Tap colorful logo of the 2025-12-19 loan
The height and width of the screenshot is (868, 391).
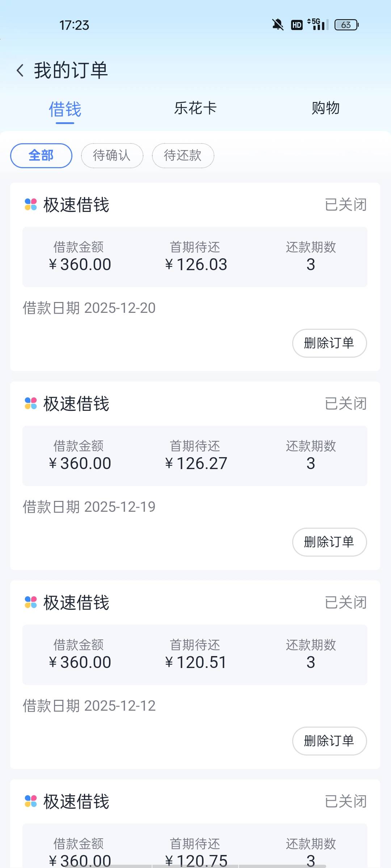[31, 403]
